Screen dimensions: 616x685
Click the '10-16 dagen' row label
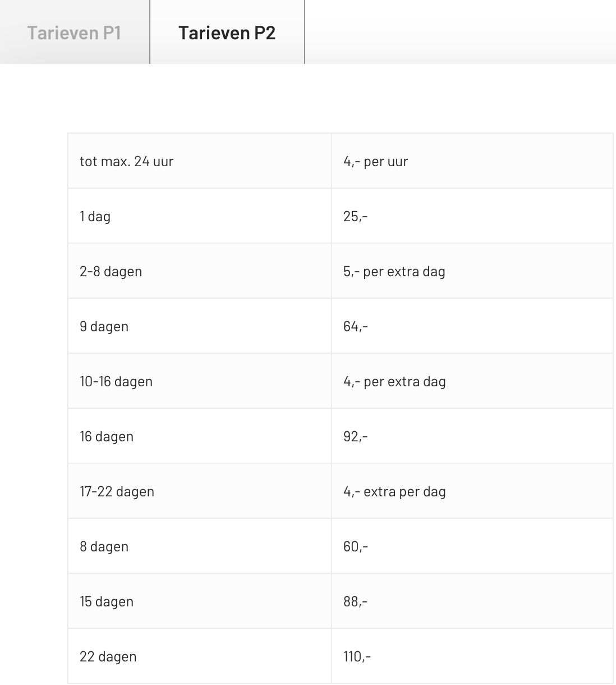(x=200, y=381)
